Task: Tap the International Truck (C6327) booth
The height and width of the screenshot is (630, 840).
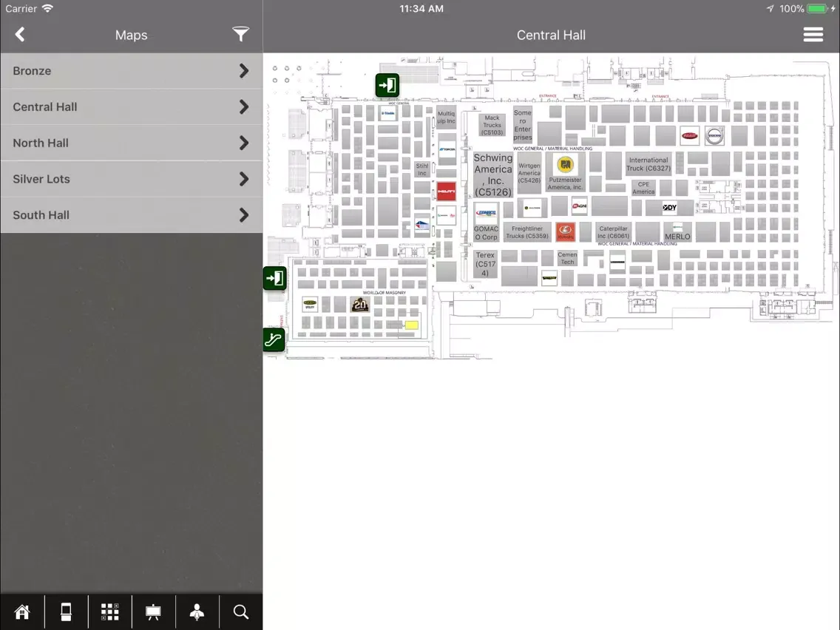Action: 648,164
